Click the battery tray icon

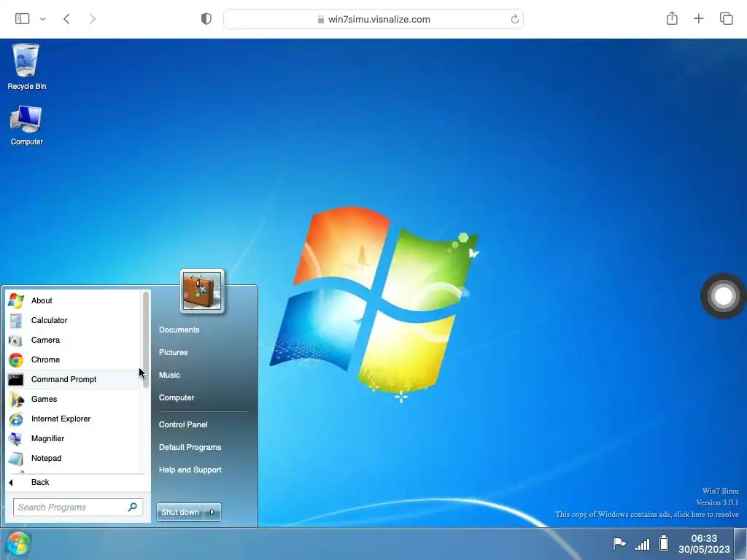pos(664,543)
